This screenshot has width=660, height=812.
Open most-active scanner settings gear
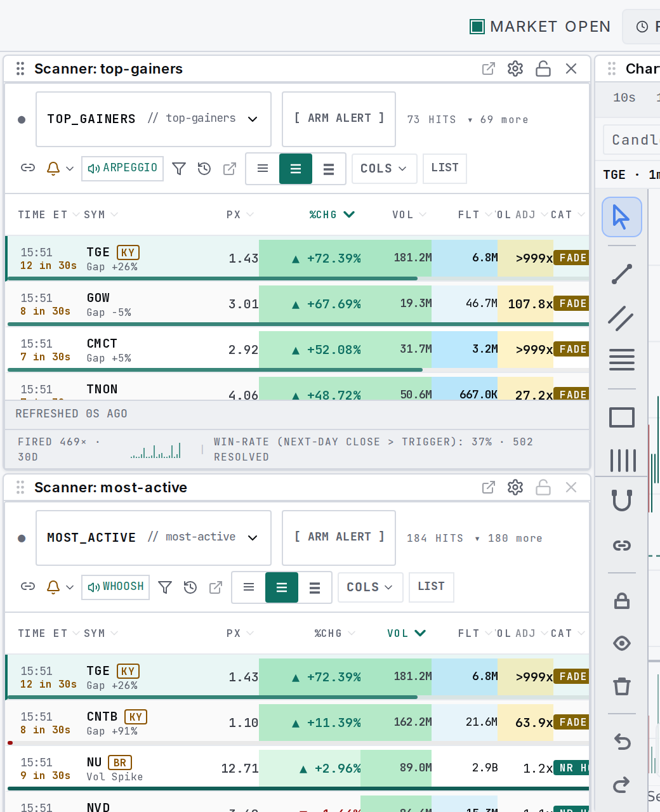pos(515,487)
